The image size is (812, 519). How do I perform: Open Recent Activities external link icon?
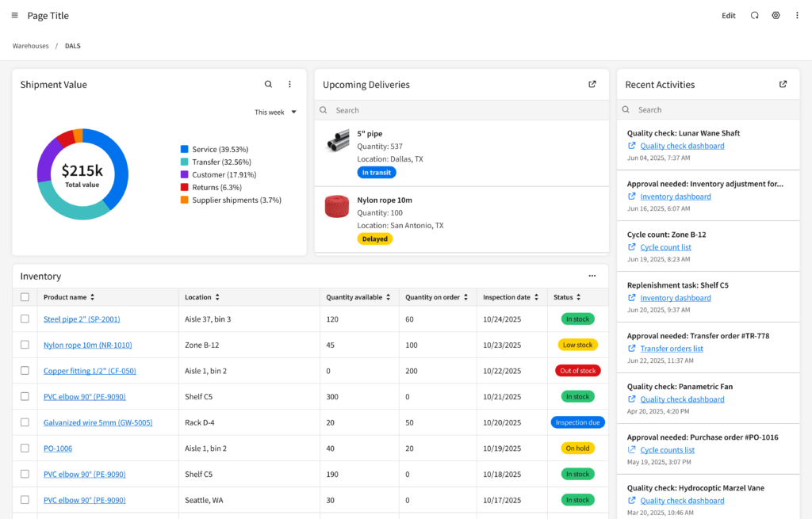click(783, 85)
